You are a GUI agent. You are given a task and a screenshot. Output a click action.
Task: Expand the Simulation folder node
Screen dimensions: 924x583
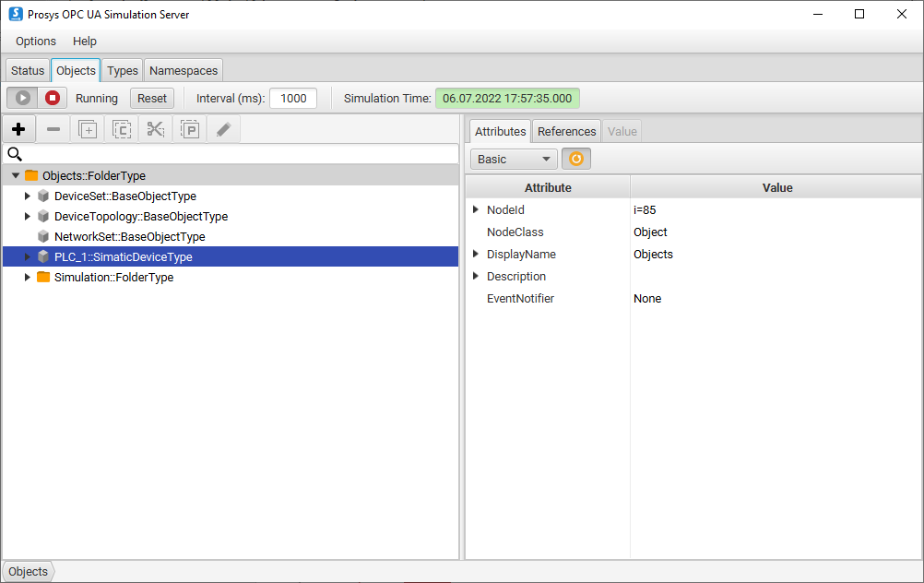click(x=28, y=278)
